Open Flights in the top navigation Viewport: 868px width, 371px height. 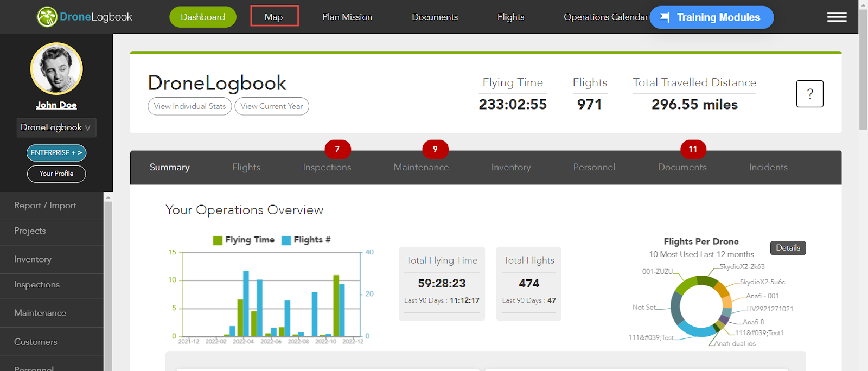510,17
